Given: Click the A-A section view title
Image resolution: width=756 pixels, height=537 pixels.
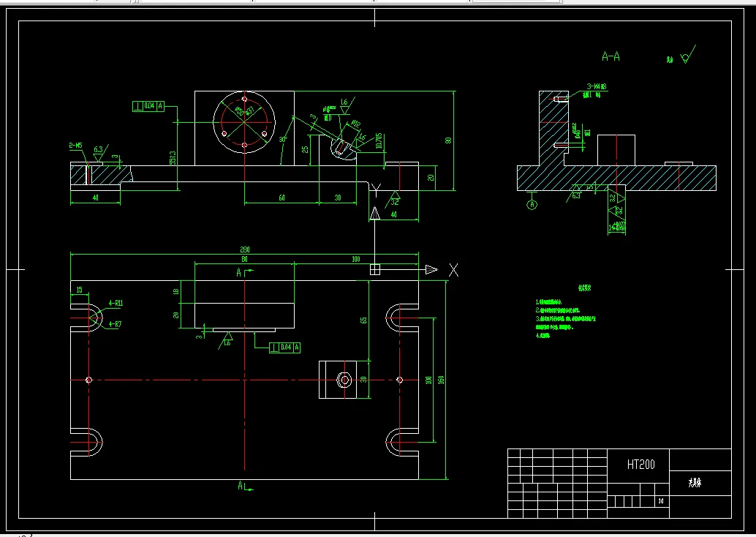Looking at the screenshot, I should click(611, 57).
